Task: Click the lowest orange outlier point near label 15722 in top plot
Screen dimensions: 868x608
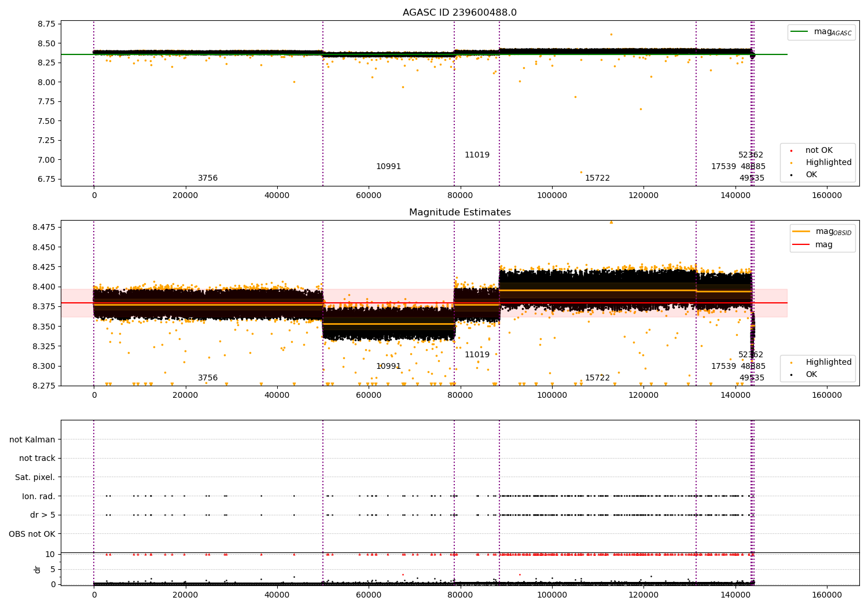Action: point(581,172)
